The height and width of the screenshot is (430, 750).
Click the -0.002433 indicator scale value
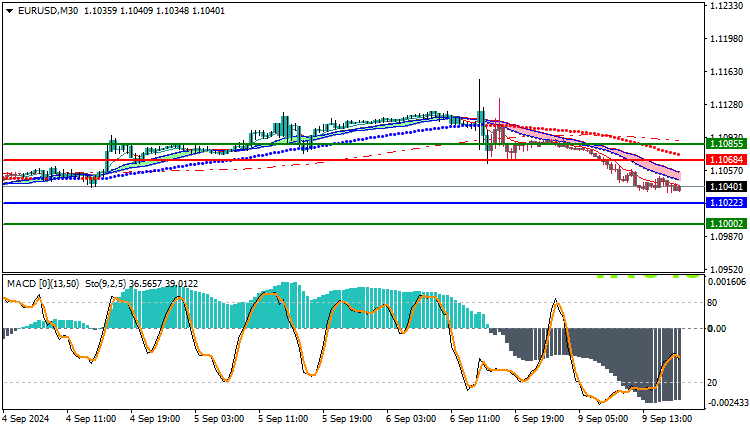[x=727, y=403]
